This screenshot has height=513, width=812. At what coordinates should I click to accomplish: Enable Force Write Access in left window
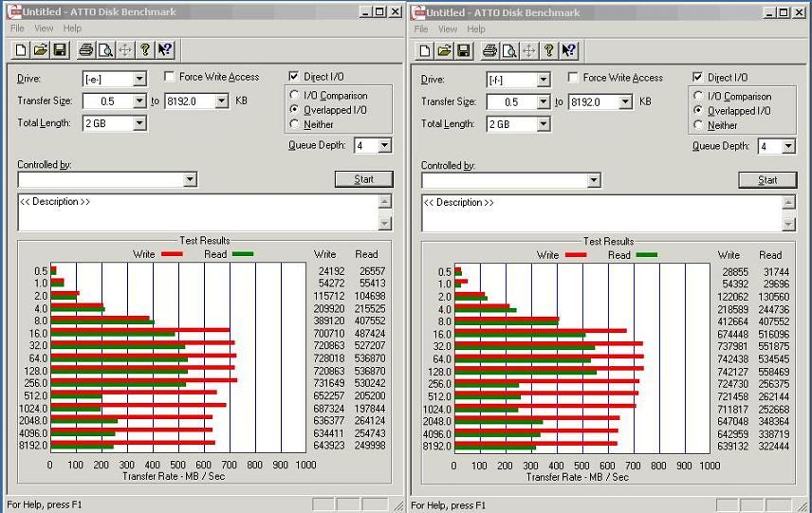169,77
